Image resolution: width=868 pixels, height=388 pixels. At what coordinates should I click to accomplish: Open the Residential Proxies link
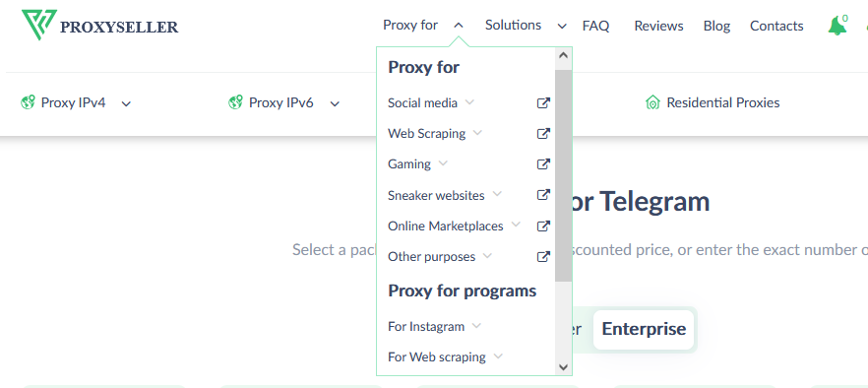tap(713, 102)
